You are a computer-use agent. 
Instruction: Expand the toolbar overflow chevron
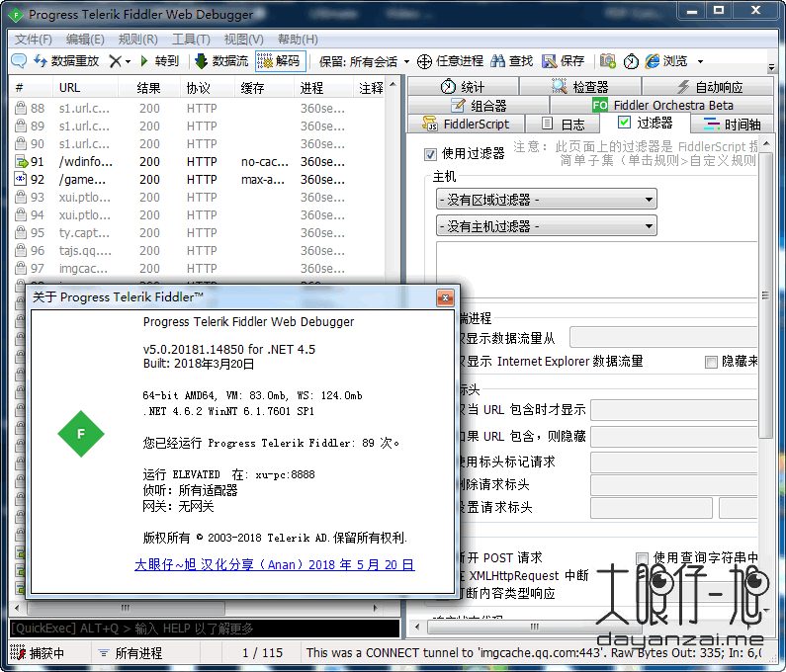(x=771, y=66)
